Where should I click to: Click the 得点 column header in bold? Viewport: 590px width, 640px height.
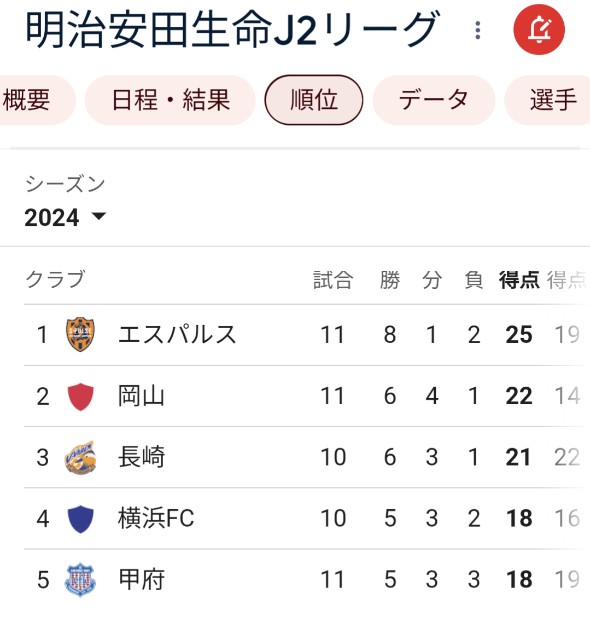coord(519,280)
